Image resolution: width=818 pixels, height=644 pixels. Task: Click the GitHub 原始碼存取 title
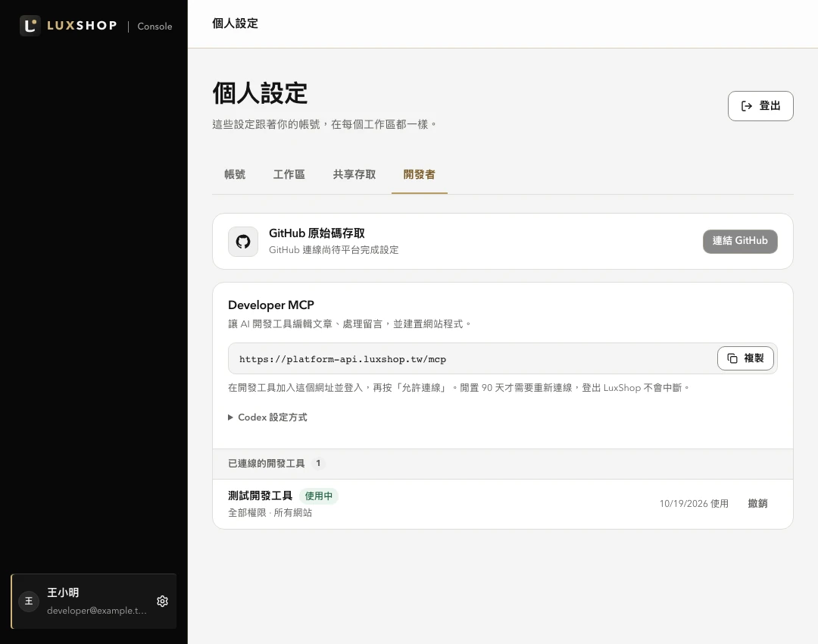[x=317, y=233]
